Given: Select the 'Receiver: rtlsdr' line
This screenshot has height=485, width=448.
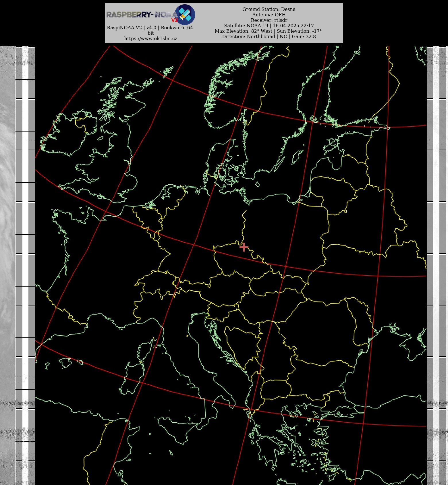Looking at the screenshot, I should pos(269,20).
